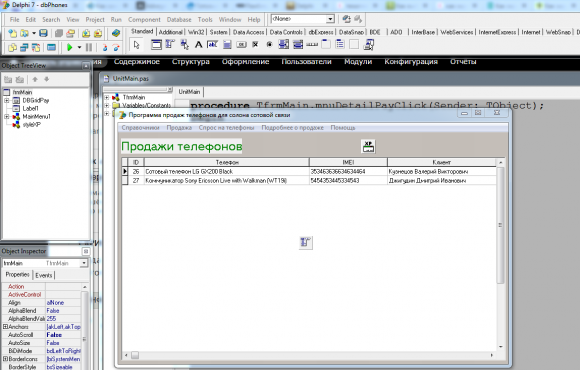Switch to the Data Access palette tab
Viewport: 580px width, 370px height.
click(x=248, y=32)
